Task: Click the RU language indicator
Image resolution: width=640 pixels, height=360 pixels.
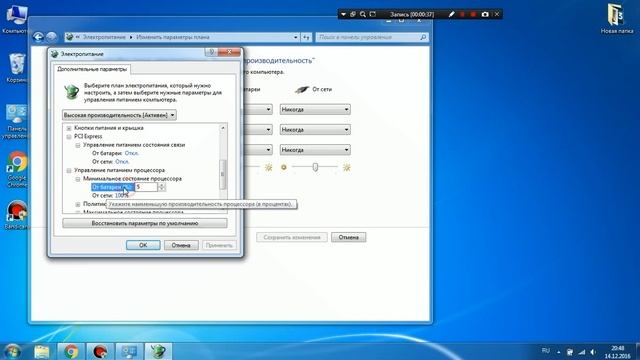Action: 546,351
